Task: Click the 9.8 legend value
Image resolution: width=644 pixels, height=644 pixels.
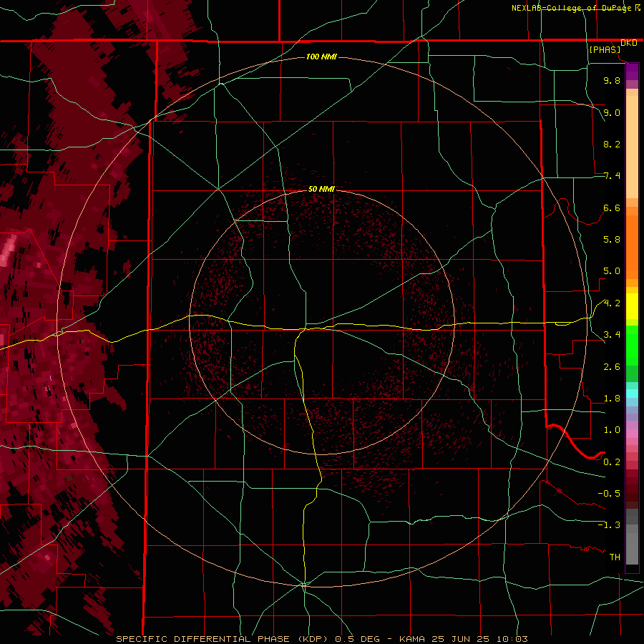Action: coord(612,80)
